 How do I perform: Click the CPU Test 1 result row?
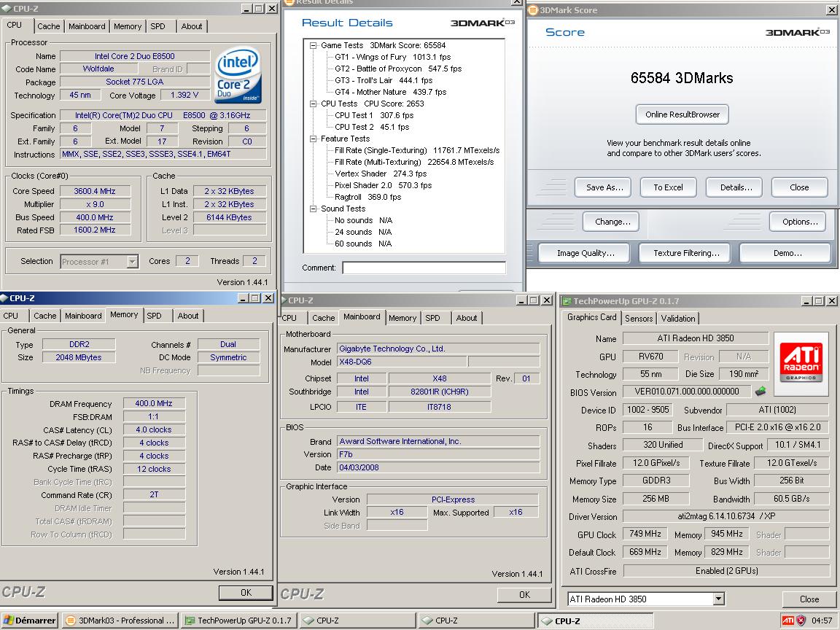point(374,116)
